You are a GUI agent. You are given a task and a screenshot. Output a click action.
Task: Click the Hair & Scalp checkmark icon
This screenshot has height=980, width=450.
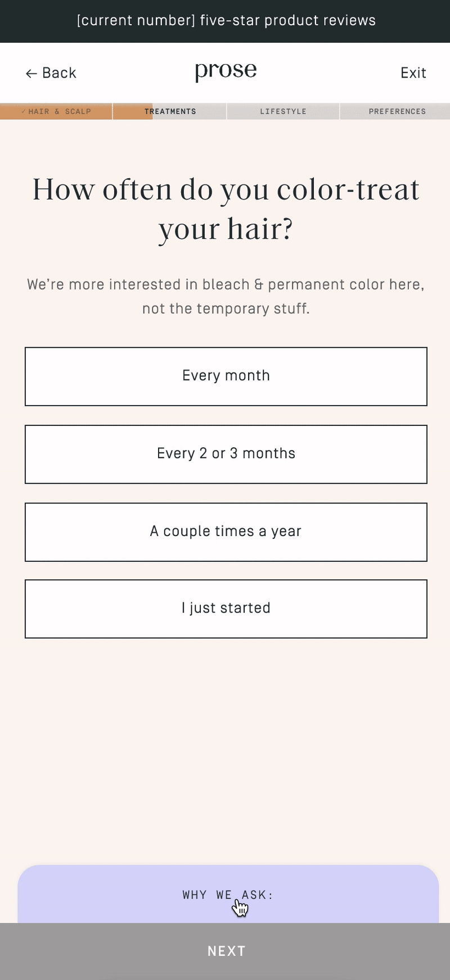pos(24,111)
